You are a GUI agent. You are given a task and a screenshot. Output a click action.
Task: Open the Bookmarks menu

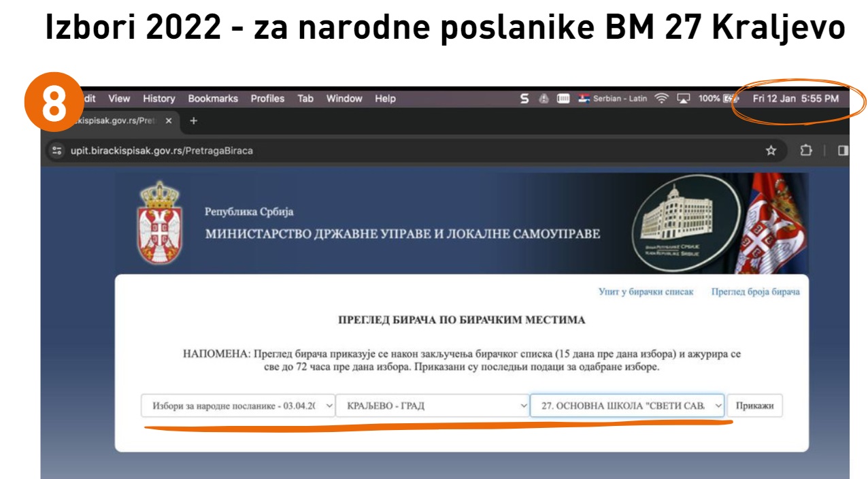[x=213, y=99]
